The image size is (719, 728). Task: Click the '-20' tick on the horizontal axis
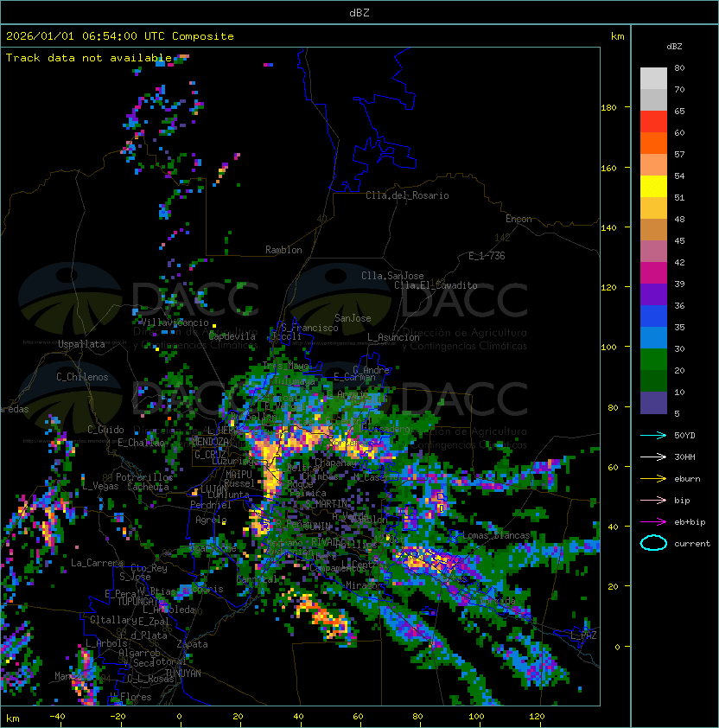tap(118, 717)
